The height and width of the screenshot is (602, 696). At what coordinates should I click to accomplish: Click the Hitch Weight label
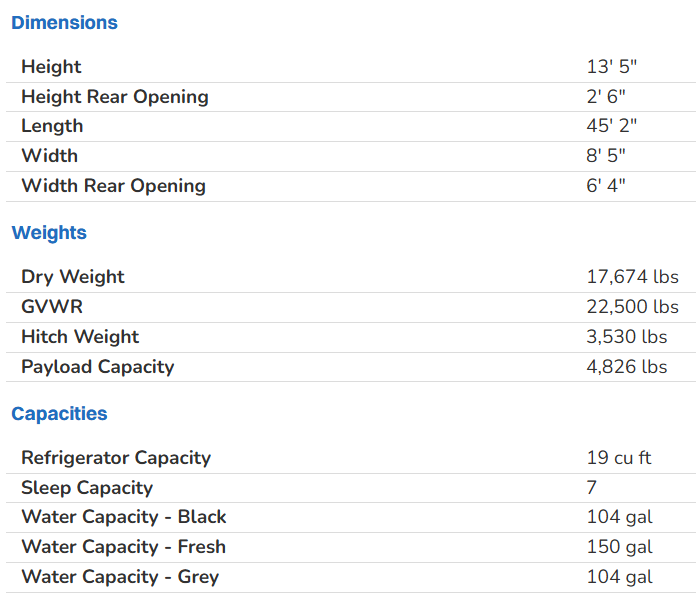point(80,336)
